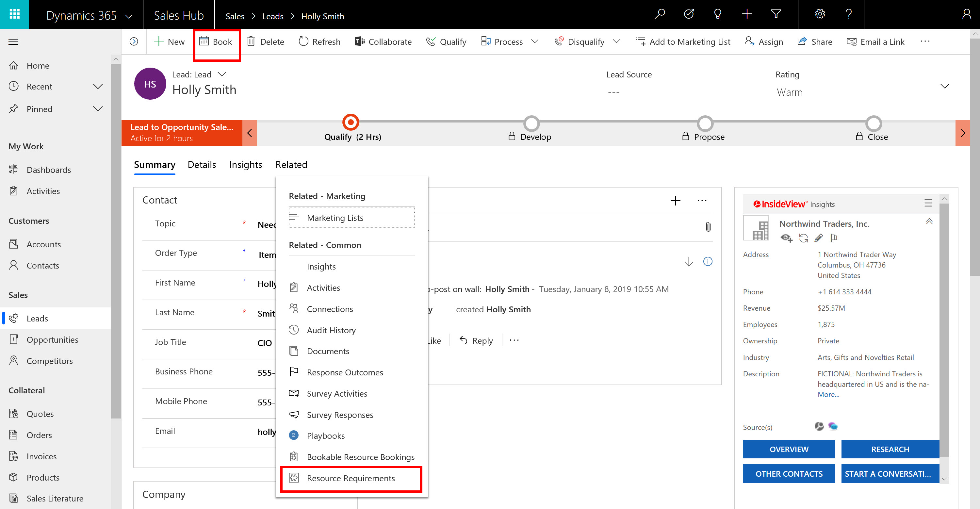This screenshot has width=980, height=509.
Task: Click the OTHER CONTACTS button
Action: pyautogui.click(x=789, y=474)
